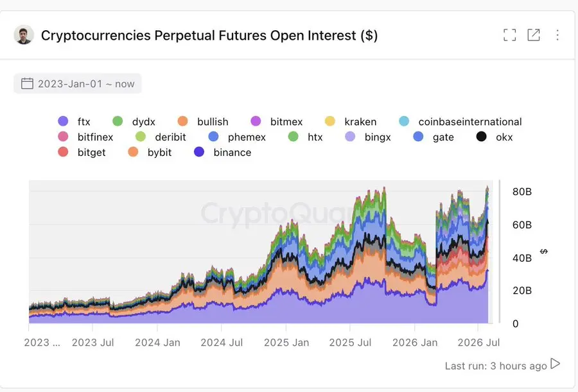The height and width of the screenshot is (392, 578).
Task: Toggle the okx legend entry
Action: coord(495,137)
